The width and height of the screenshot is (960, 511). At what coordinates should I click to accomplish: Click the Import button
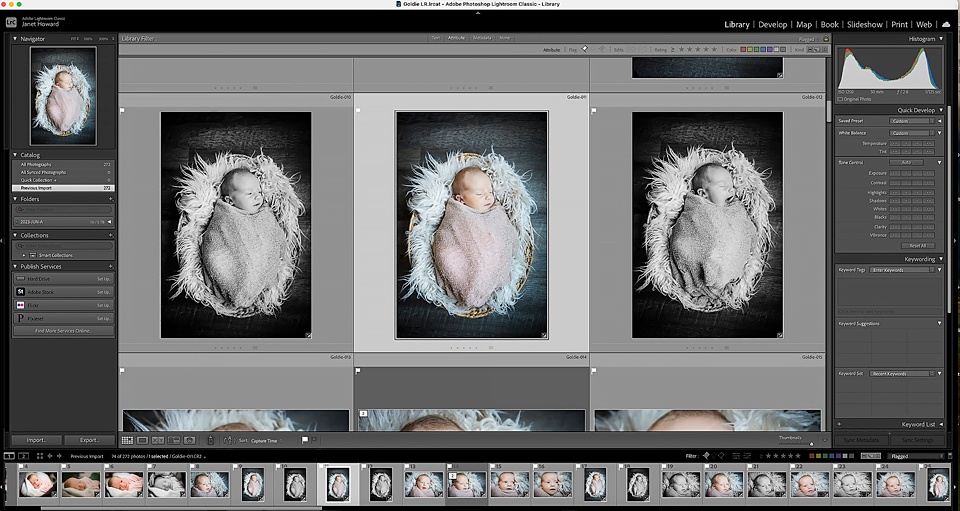pos(36,440)
